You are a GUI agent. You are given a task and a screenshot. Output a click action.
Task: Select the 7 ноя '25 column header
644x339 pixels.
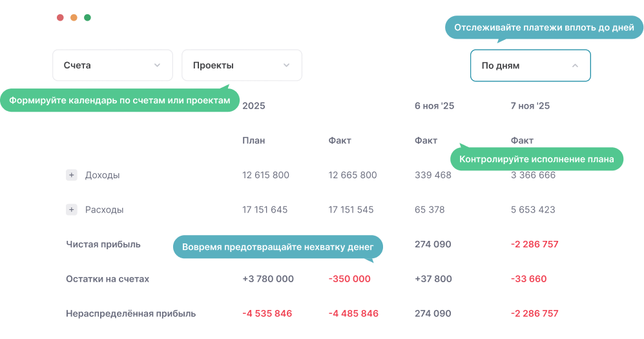(530, 106)
